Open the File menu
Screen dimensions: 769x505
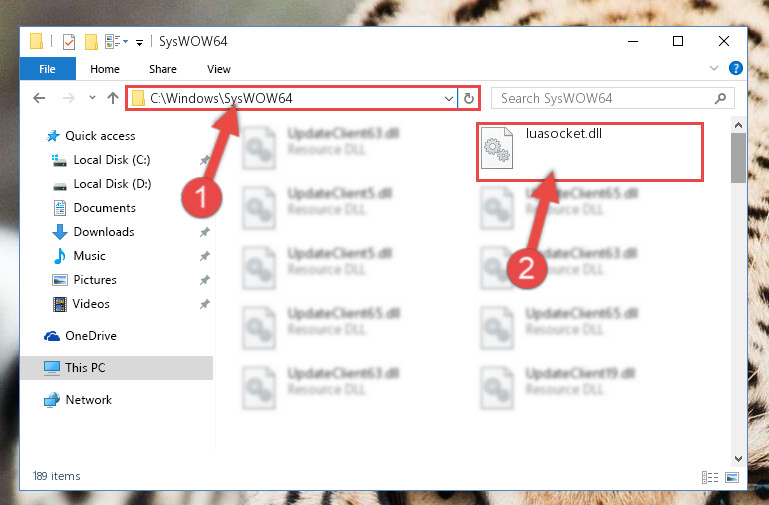point(48,69)
